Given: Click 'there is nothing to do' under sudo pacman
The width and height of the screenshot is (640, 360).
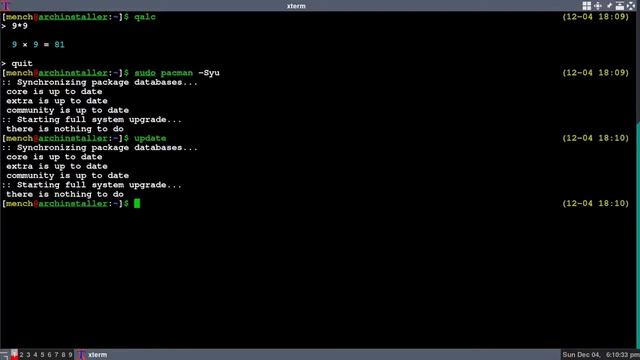Looking at the screenshot, I should click(x=65, y=129).
